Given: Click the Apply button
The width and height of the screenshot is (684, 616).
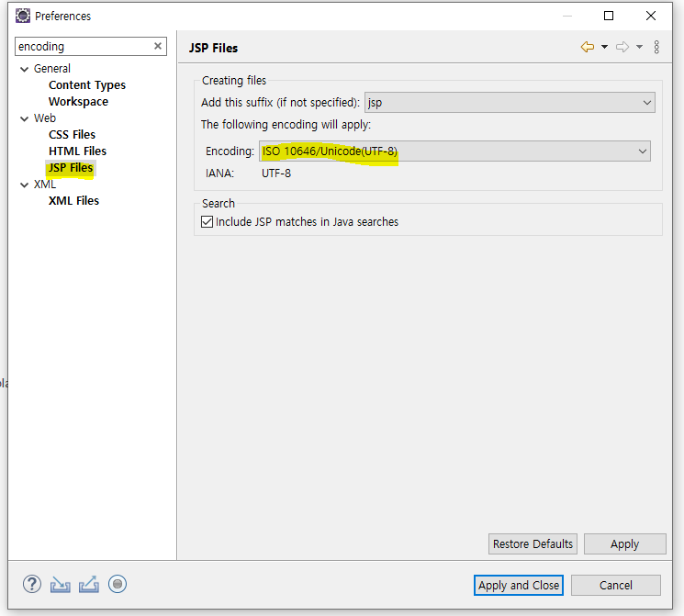Looking at the screenshot, I should (x=624, y=544).
